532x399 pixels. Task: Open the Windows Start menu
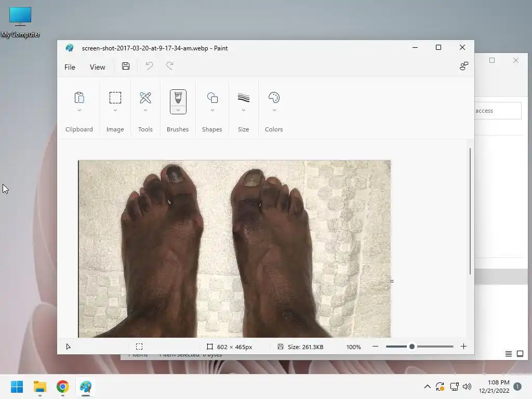[17, 387]
